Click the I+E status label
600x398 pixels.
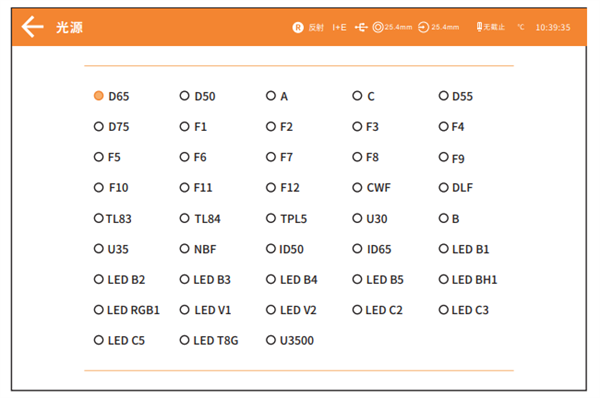coord(339,27)
